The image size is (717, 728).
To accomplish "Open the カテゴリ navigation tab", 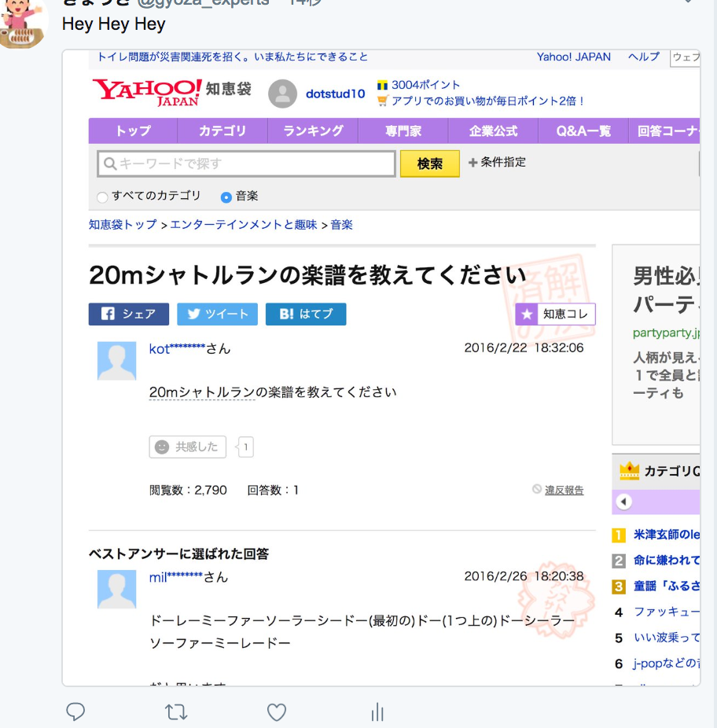I will click(x=222, y=131).
